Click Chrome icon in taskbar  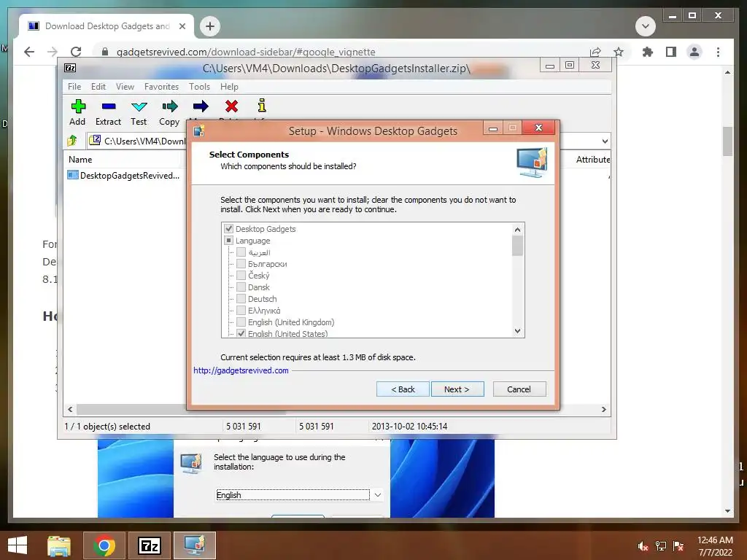point(104,545)
